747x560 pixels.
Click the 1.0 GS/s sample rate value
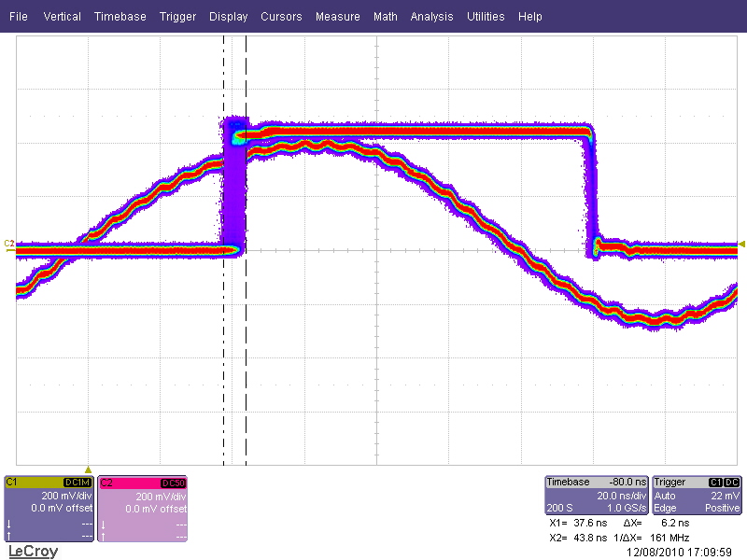point(627,508)
